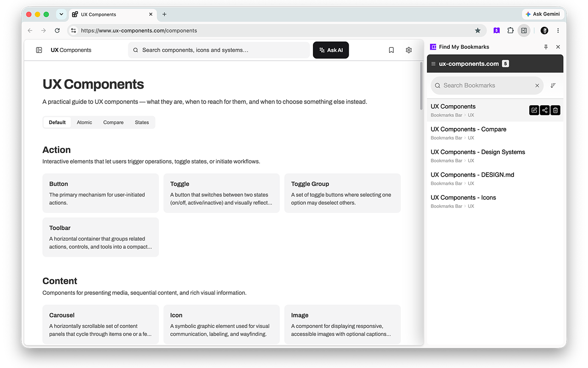Image resolution: width=588 pixels, height=368 pixels.
Task: Open the Extensions puzzle icon
Action: pos(510,30)
